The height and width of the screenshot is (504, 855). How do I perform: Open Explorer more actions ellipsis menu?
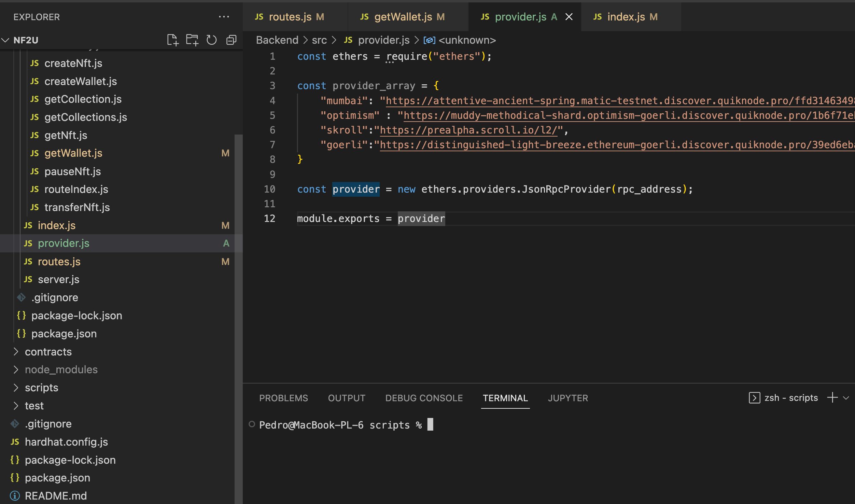pos(224,17)
